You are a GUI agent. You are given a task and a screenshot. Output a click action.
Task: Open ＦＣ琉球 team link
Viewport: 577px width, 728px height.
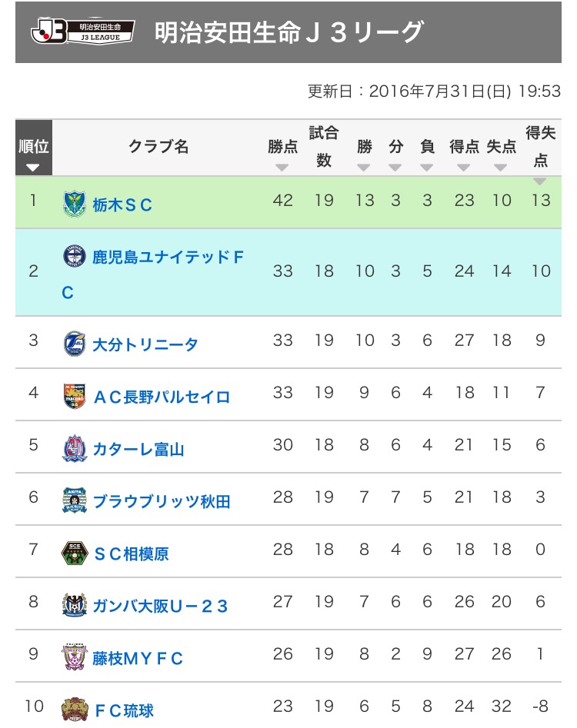pos(123,710)
